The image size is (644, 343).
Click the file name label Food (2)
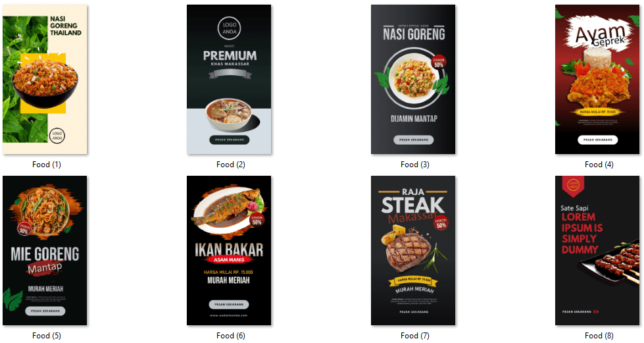pos(231,165)
